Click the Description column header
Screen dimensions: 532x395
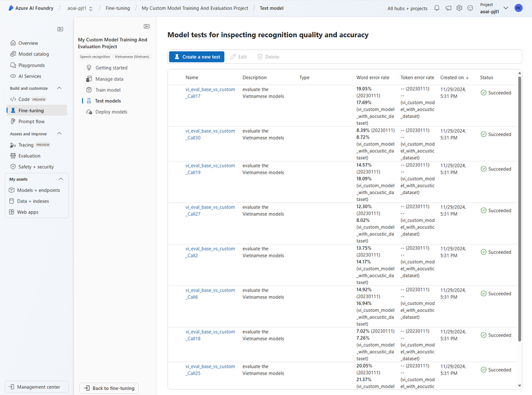[x=255, y=77]
